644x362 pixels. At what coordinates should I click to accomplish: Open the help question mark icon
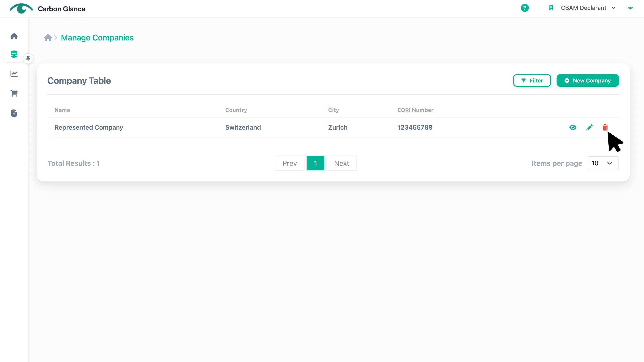[x=525, y=8]
